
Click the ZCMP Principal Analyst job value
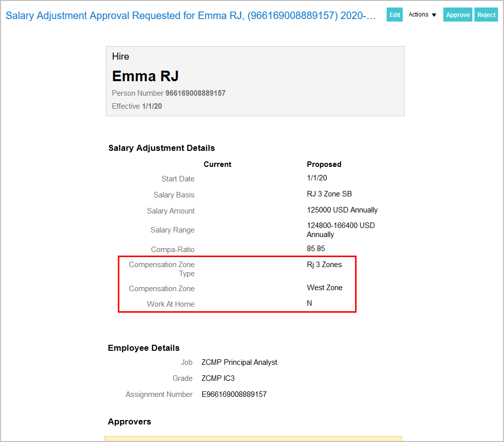pyautogui.click(x=239, y=362)
